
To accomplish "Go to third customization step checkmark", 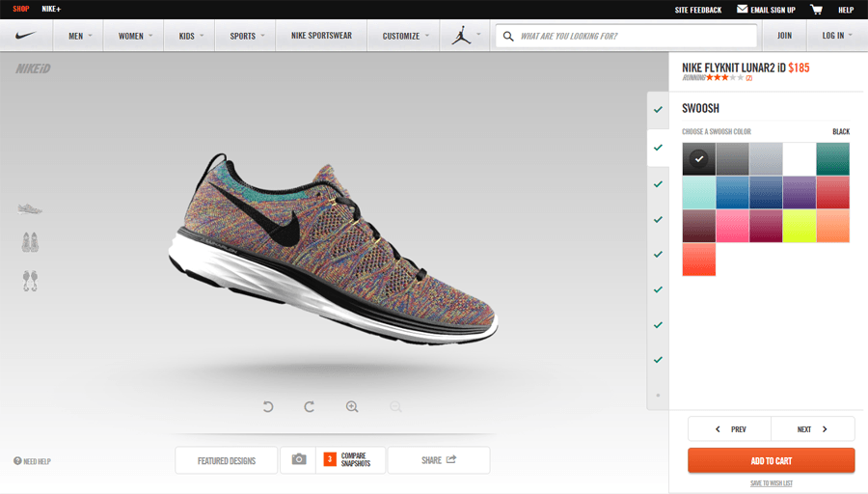I will pyautogui.click(x=658, y=184).
